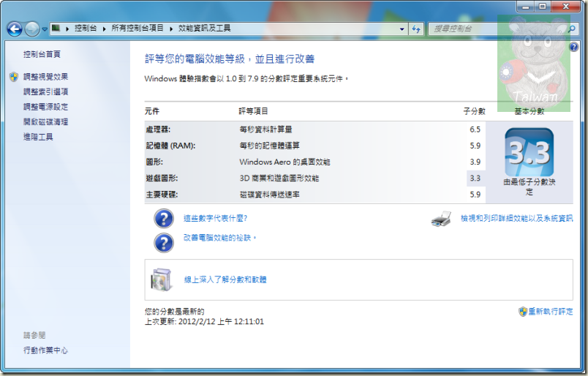Open 調整電源設定 link
Image resolution: width=588 pixels, height=376 pixels.
pyautogui.click(x=46, y=107)
